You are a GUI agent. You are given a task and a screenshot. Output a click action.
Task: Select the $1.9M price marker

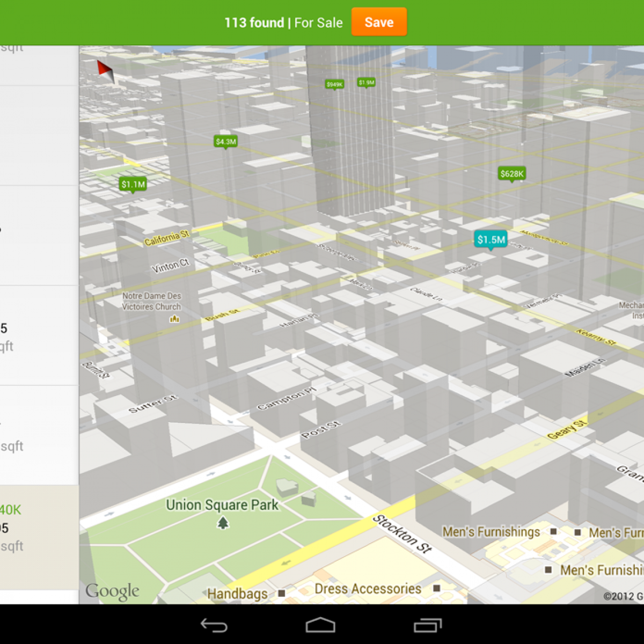[x=367, y=82]
